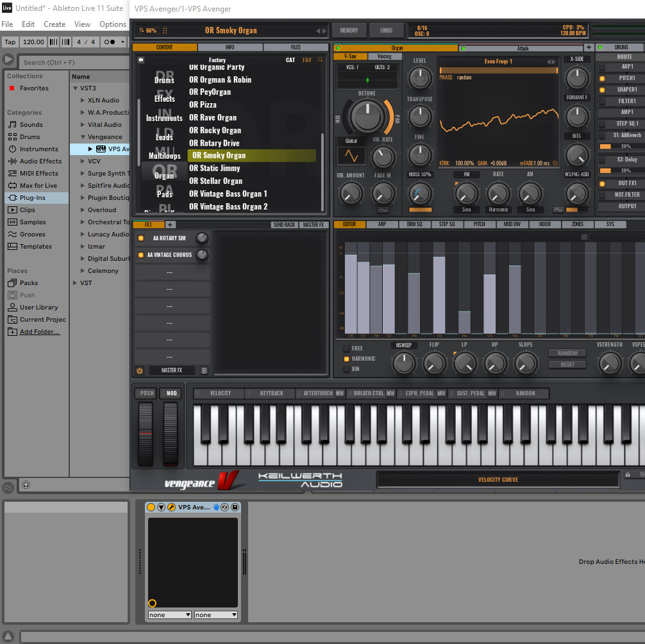The height and width of the screenshot is (644, 645).
Task: Click the master FX power icon
Action: [139, 370]
